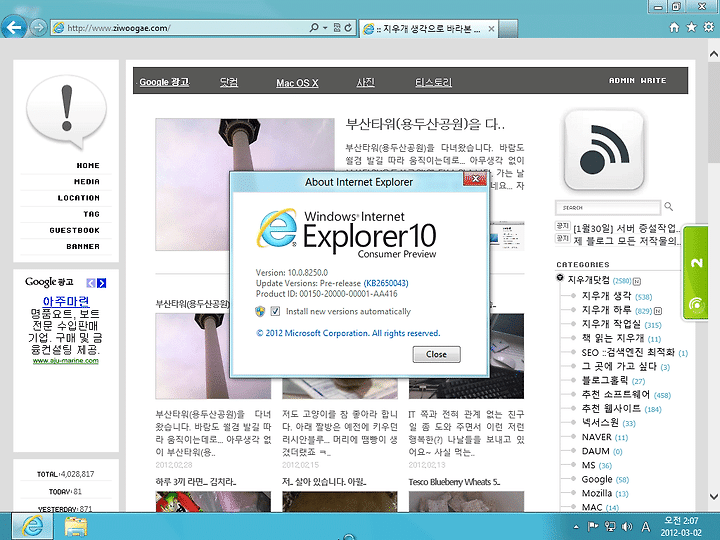Toggle compatibility view icon in address bar
This screenshot has width=720, height=540.
337,28
